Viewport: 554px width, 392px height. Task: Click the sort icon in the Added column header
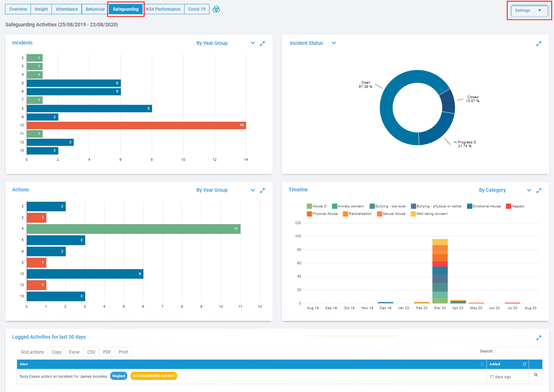point(524,364)
